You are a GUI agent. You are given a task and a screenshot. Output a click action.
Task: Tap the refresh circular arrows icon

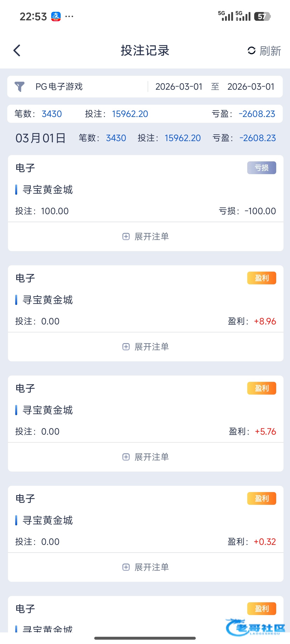pos(251,50)
